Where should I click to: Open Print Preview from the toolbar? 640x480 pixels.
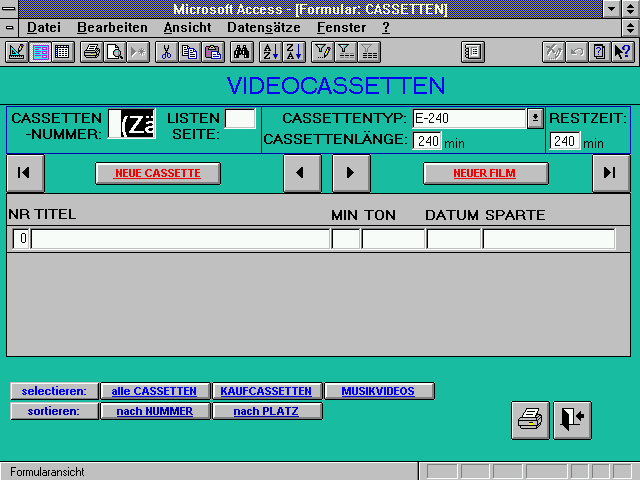coord(114,51)
